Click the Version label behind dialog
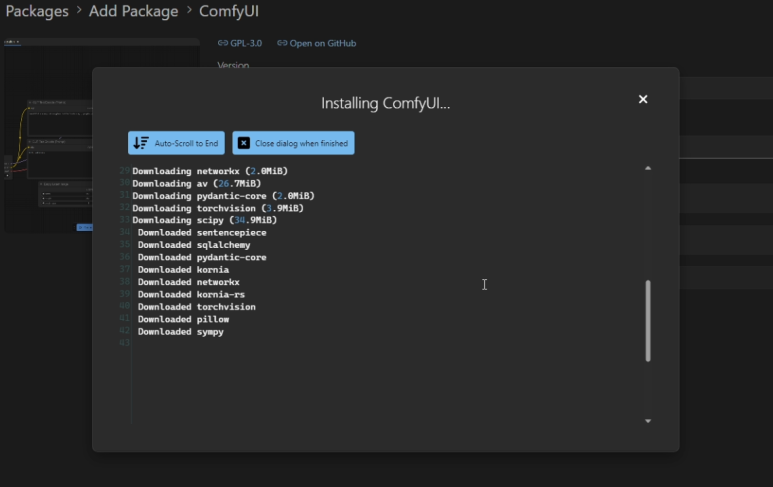The width and height of the screenshot is (773, 487). pos(233,64)
